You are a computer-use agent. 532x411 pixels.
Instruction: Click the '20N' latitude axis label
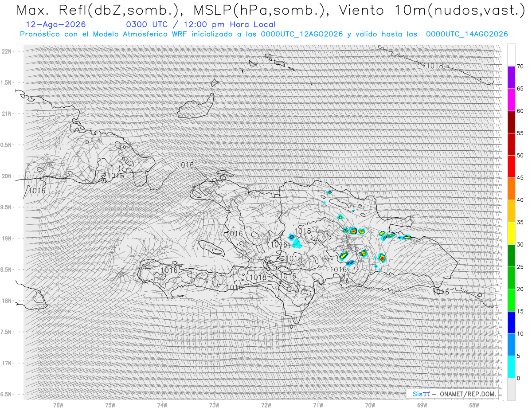6,176
